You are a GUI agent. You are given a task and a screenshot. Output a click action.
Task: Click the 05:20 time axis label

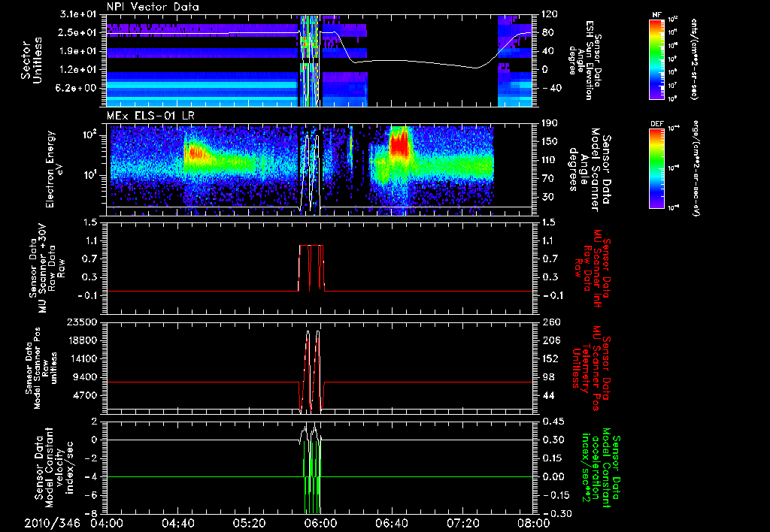[249, 524]
